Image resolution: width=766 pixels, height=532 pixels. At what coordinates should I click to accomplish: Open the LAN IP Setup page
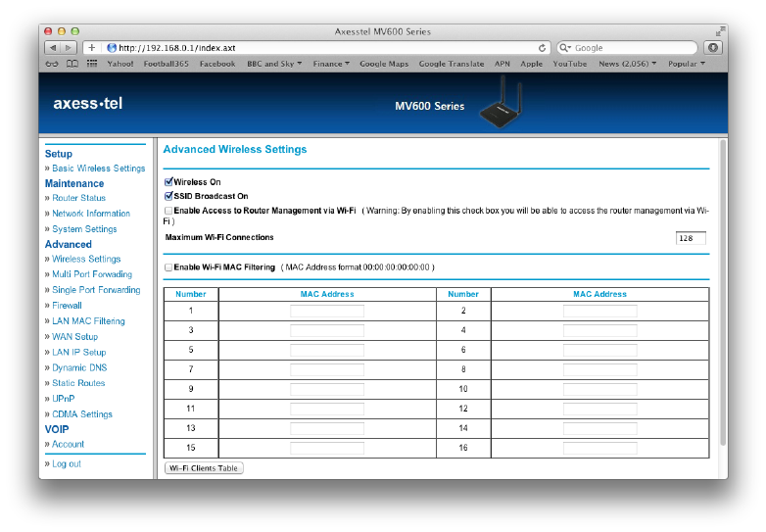point(79,353)
